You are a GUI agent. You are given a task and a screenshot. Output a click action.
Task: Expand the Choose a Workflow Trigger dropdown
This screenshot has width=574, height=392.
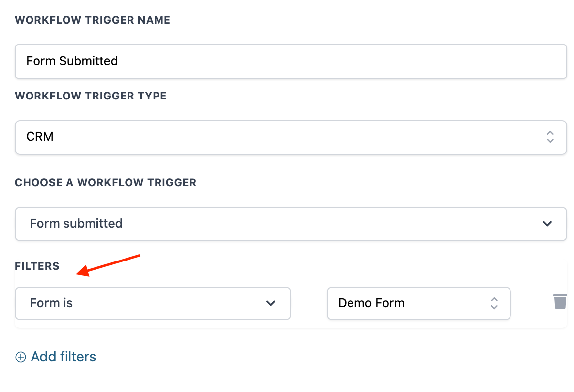(x=290, y=224)
